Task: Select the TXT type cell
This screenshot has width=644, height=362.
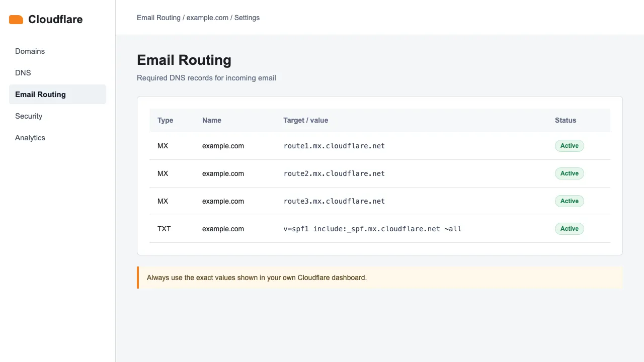Action: click(164, 229)
